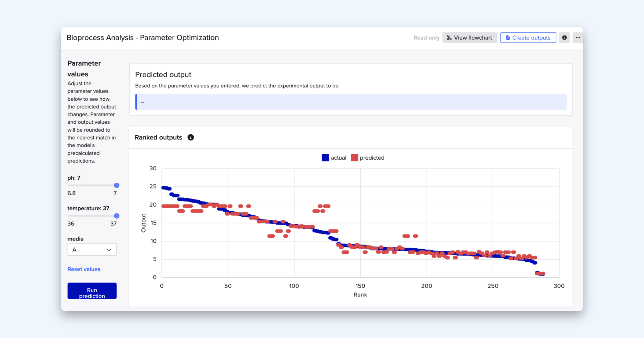Click the y-axis tick label 10

153,241
